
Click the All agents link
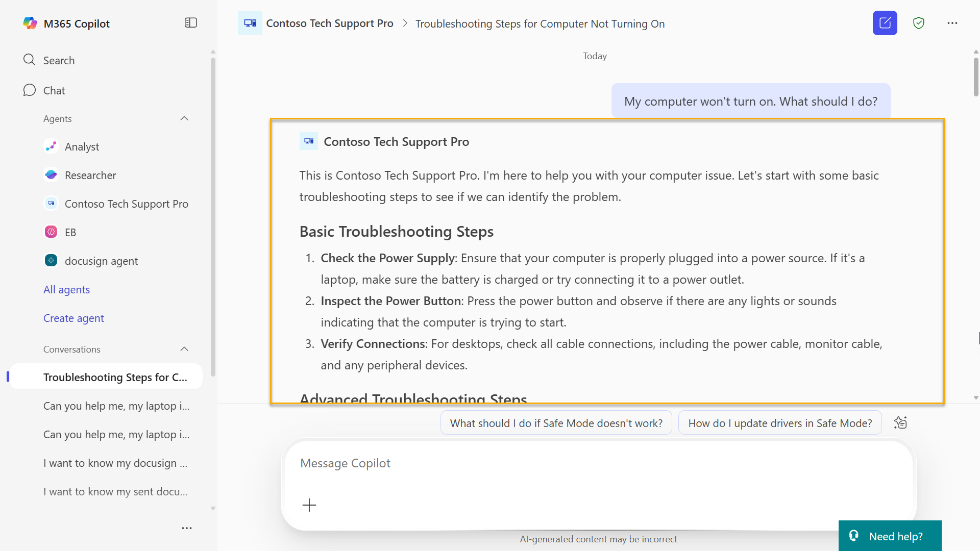click(66, 290)
